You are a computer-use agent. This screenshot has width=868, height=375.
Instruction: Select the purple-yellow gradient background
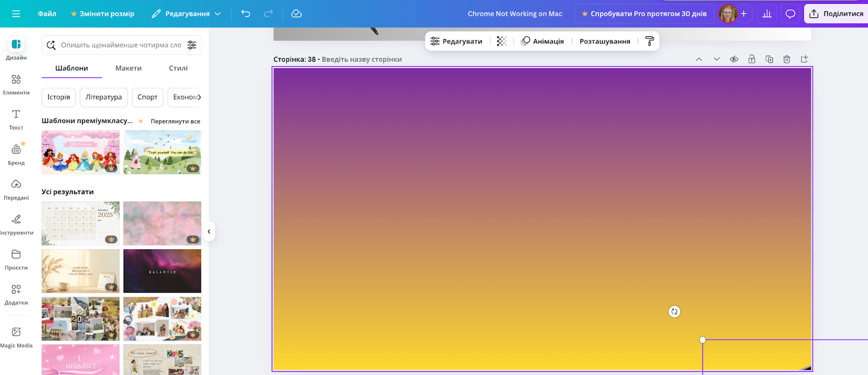[x=542, y=219]
